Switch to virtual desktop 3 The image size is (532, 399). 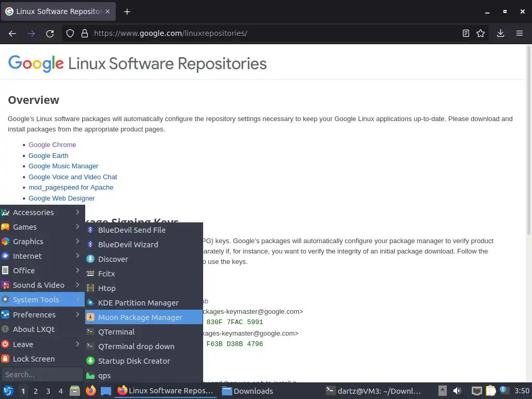[x=48, y=391]
